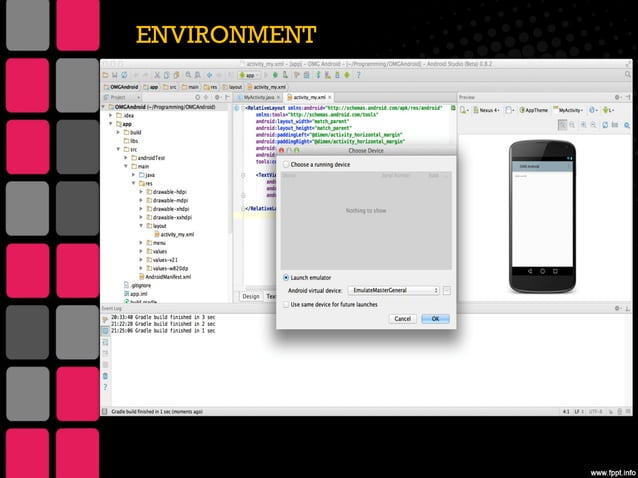Enable Use same device for future launches
The image size is (638, 478).
point(286,304)
